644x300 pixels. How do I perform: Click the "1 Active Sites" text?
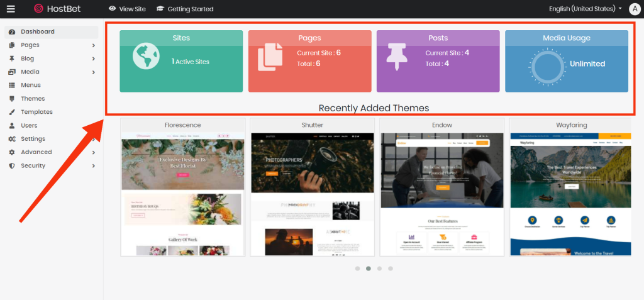click(190, 62)
